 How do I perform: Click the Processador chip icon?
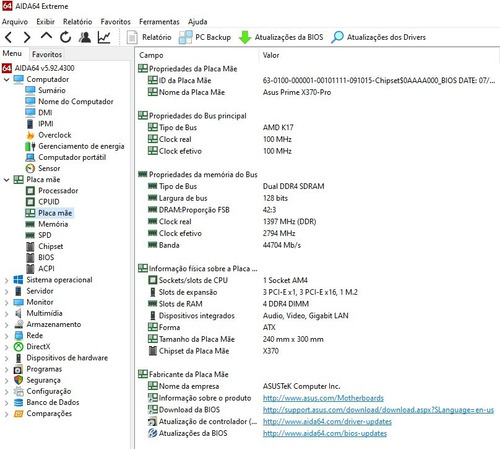[30, 191]
